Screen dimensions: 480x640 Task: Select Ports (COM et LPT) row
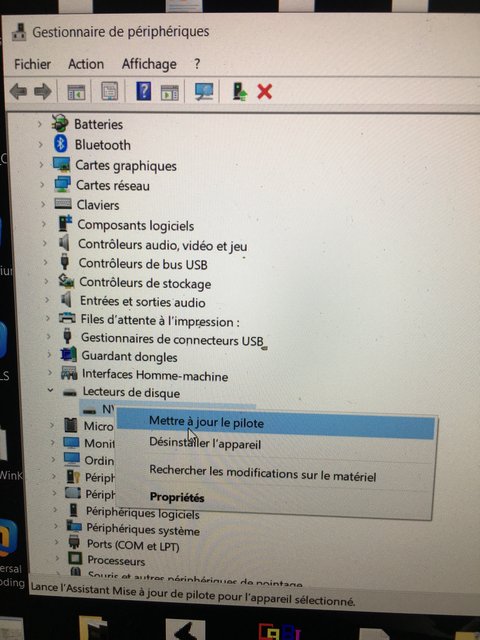tap(133, 545)
